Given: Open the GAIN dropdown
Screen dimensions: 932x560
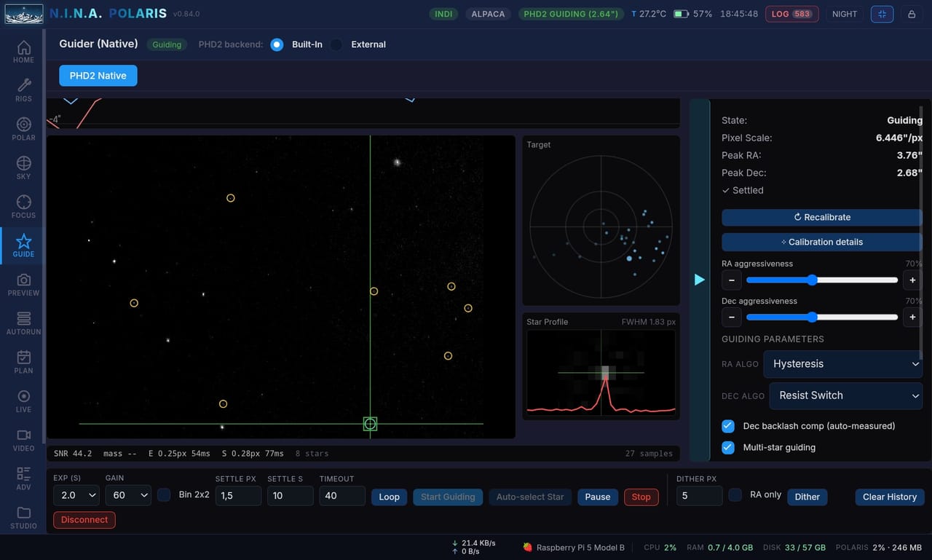Looking at the screenshot, I should pos(128,495).
